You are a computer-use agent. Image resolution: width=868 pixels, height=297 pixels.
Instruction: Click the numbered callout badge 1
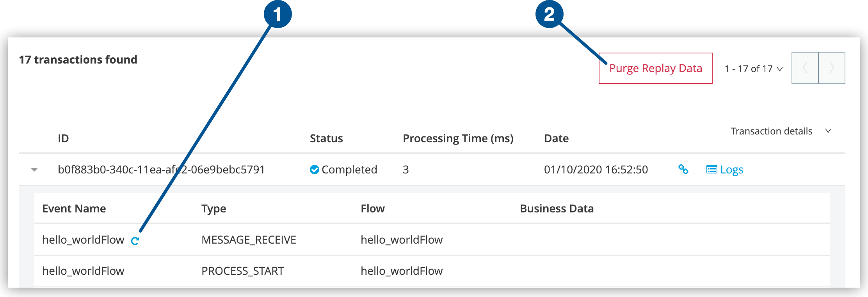[277, 14]
